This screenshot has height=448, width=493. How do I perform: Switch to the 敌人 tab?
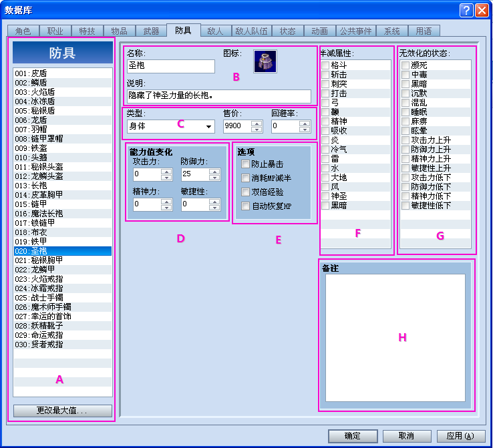click(x=216, y=31)
